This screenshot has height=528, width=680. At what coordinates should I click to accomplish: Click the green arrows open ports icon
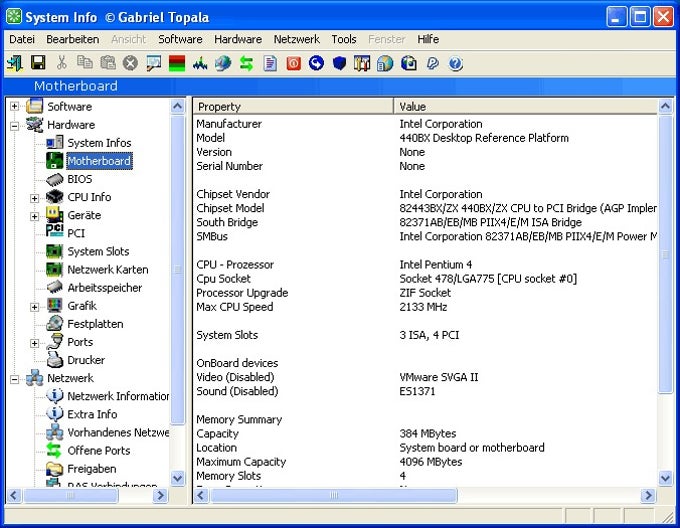[246, 63]
